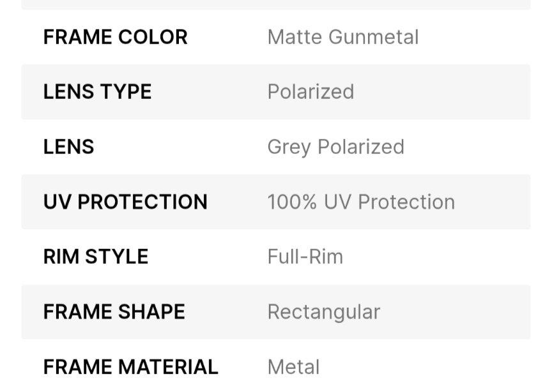The width and height of the screenshot is (552, 392).
Task: Select the Matte Gunmetal value text
Action: [342, 37]
